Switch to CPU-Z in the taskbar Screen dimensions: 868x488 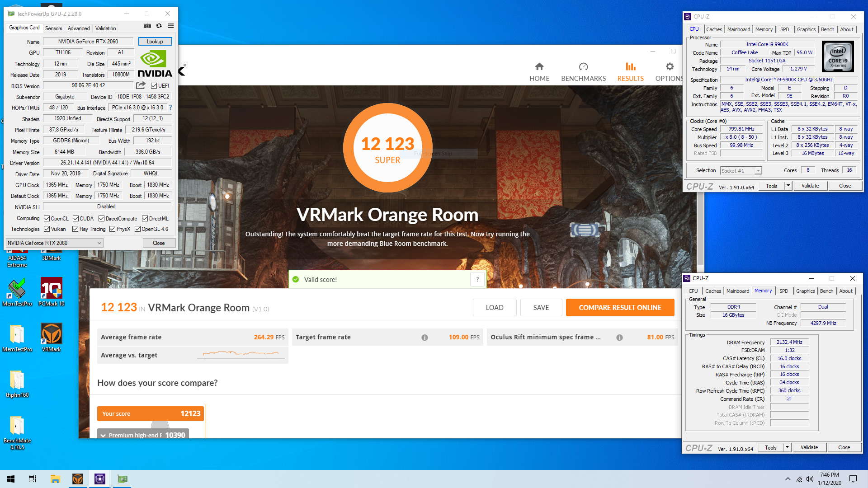click(x=100, y=479)
